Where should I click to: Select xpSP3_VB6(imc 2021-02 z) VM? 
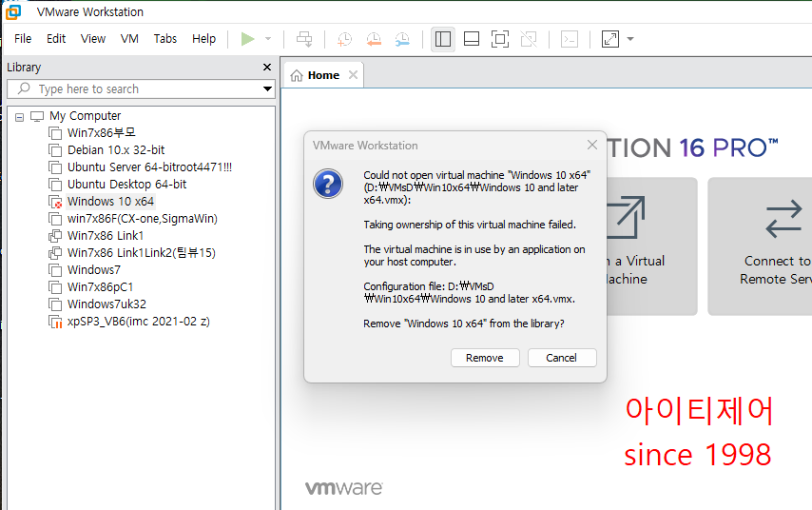[139, 321]
